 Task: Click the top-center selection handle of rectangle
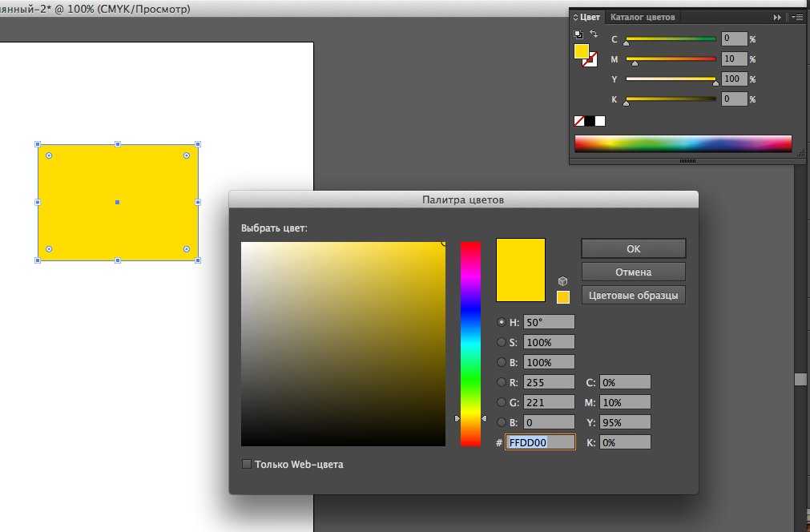[118, 144]
